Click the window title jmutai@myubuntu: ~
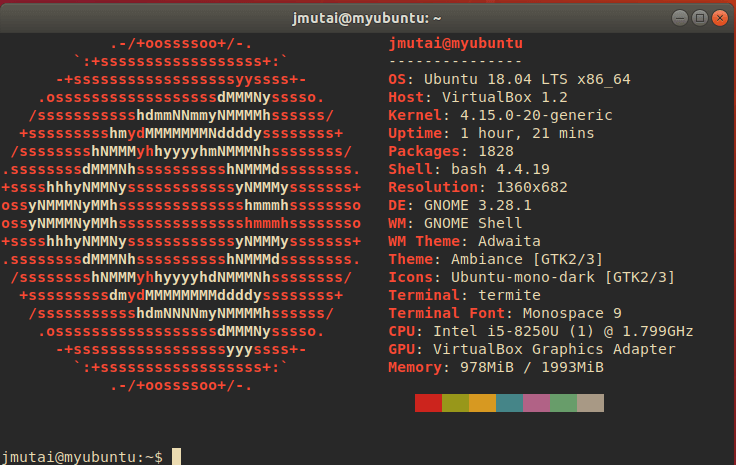 [367, 18]
